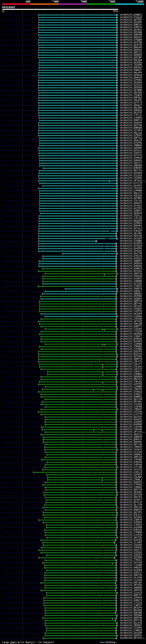The image size is (146, 644).
Task: Select the UniRef100_A4LAP4 label
Action: point(131,72)
